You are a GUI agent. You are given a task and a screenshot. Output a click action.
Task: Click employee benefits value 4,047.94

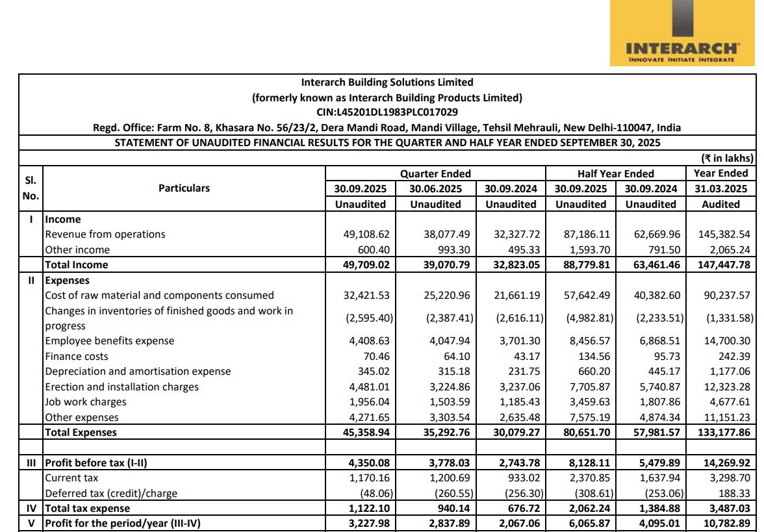pos(450,341)
